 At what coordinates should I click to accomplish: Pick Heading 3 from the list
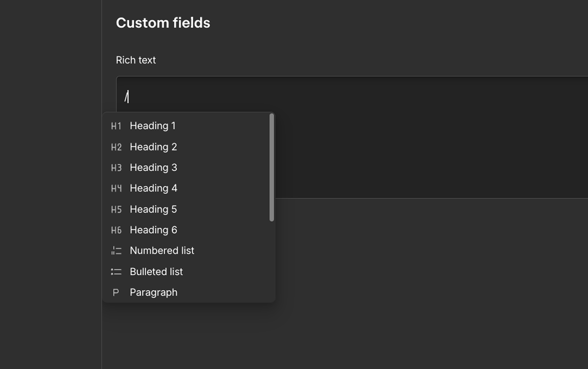188,168
